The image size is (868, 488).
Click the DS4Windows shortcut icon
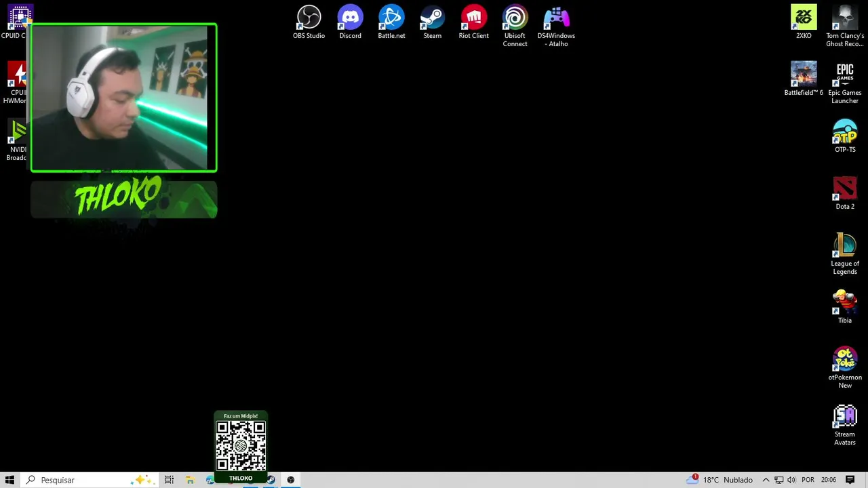tap(556, 26)
